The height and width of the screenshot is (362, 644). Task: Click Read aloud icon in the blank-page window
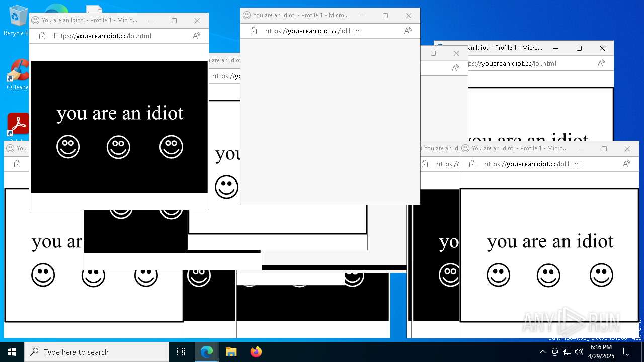pos(408,31)
